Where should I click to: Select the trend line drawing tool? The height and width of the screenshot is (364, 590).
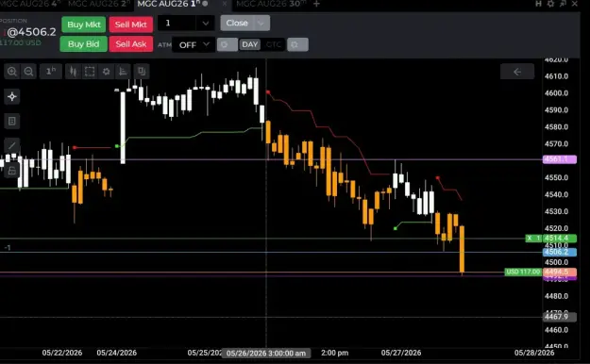[12, 145]
